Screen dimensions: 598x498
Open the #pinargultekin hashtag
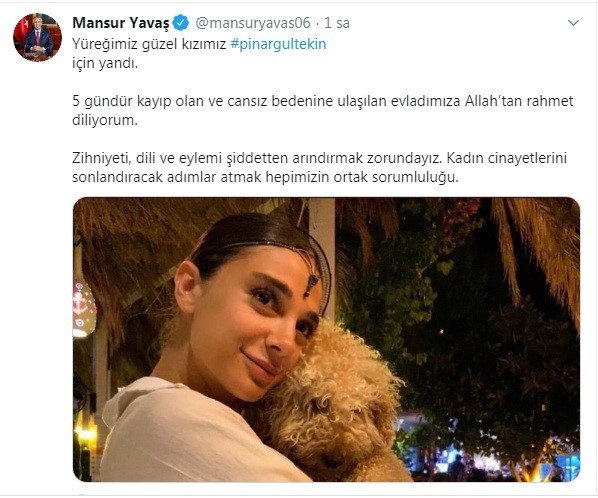tap(278, 44)
